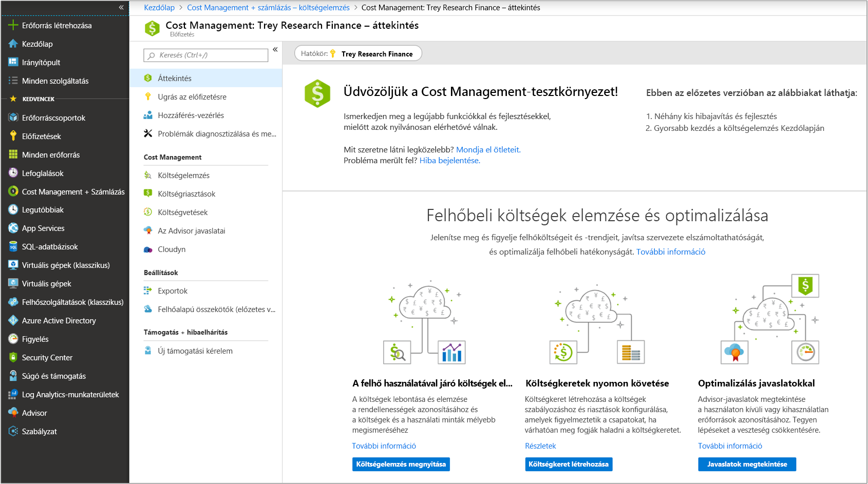Screen dimensions: 868x484
Task: Click the Költségriasztások alert icon
Action: pos(148,193)
